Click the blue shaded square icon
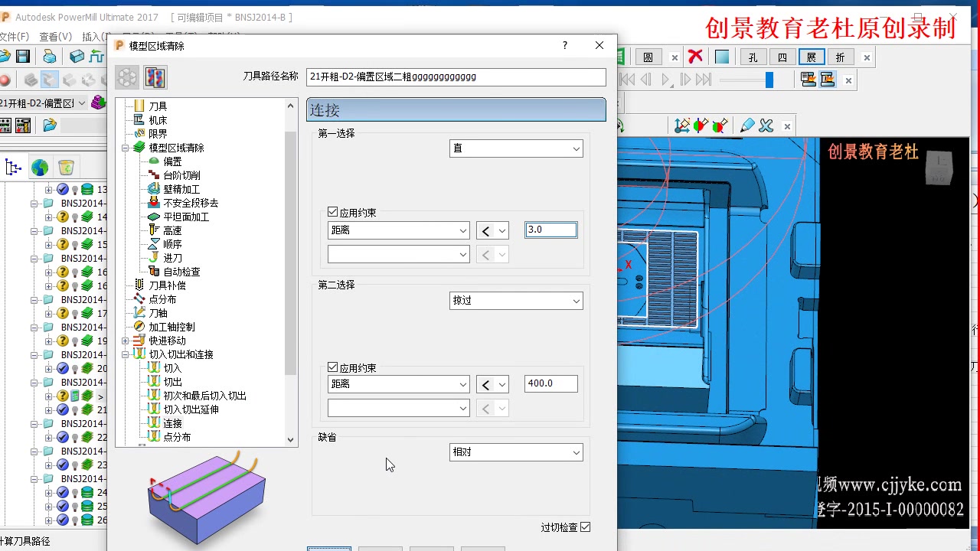The width and height of the screenshot is (980, 551). point(722,57)
